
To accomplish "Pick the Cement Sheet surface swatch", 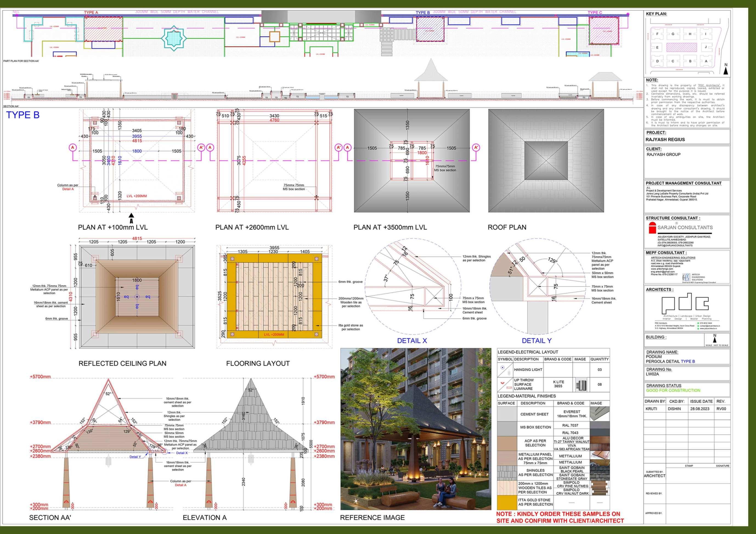I will pyautogui.click(x=507, y=414).
